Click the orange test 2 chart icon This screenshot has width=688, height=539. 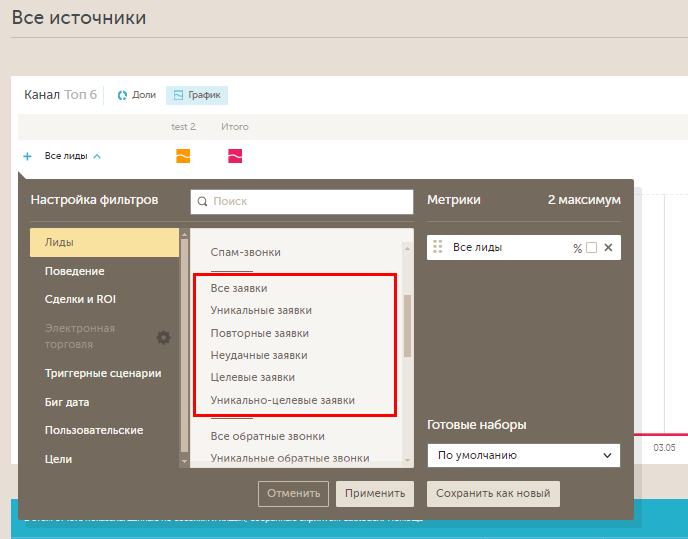tap(183, 156)
